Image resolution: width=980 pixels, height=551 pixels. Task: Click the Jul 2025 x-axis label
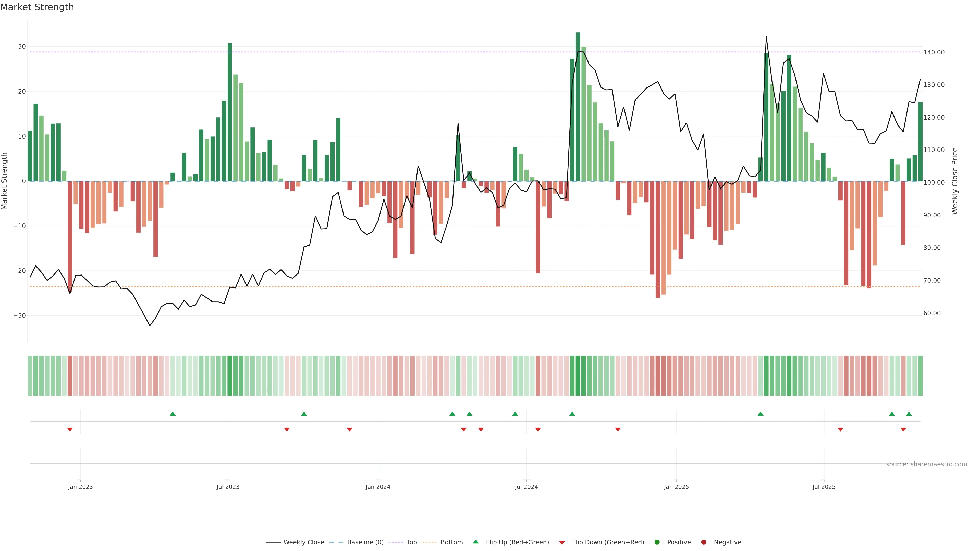tap(824, 487)
